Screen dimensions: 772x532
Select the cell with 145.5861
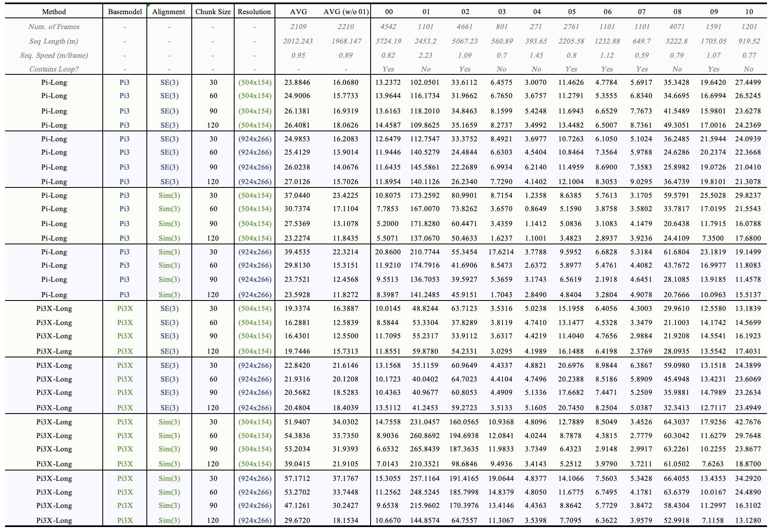click(x=425, y=167)
